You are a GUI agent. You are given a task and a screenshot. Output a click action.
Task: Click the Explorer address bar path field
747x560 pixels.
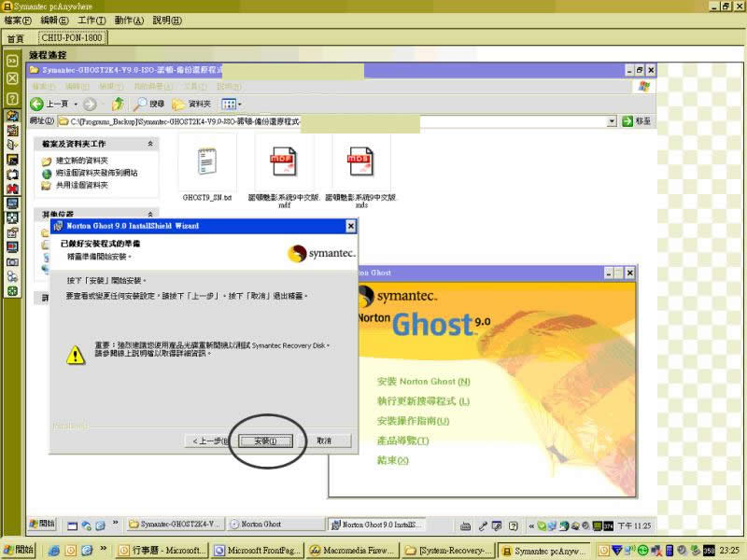(x=331, y=121)
